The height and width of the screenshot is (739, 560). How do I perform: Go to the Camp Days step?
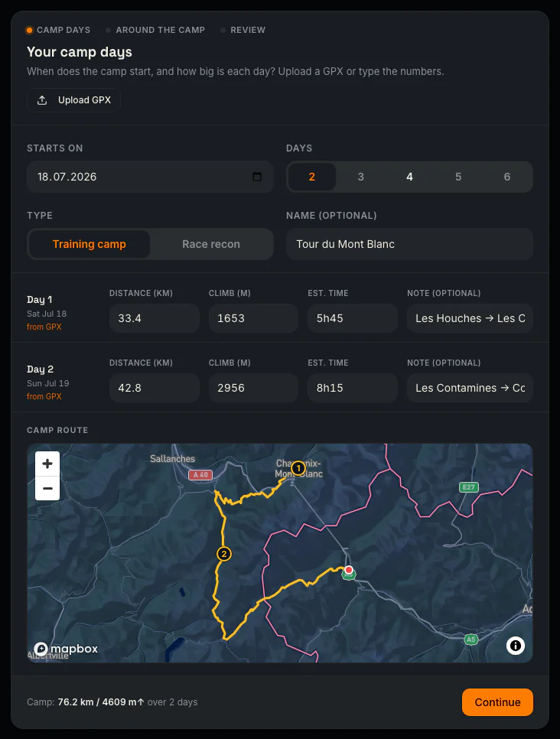(x=58, y=30)
